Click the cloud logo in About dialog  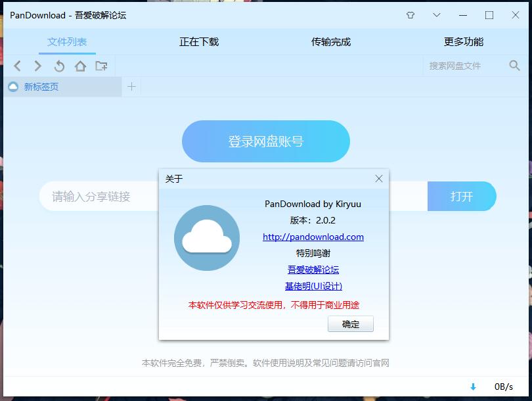[207, 238]
